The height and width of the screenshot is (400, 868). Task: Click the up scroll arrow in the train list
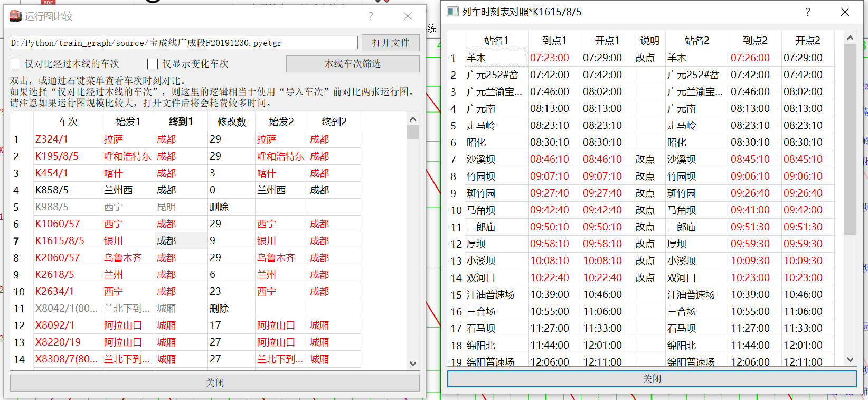(x=413, y=119)
